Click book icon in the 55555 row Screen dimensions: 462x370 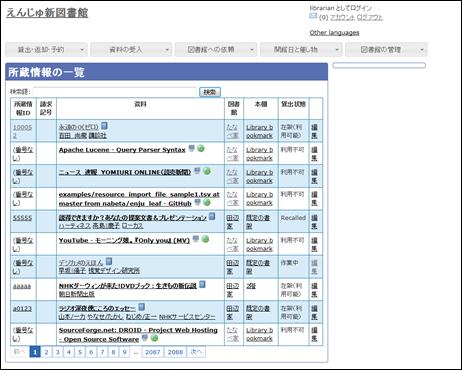point(212,216)
